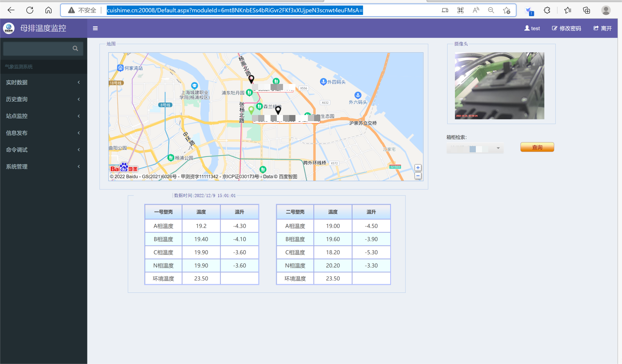
Task: Open the 系统管理 menu item
Action: tap(43, 167)
